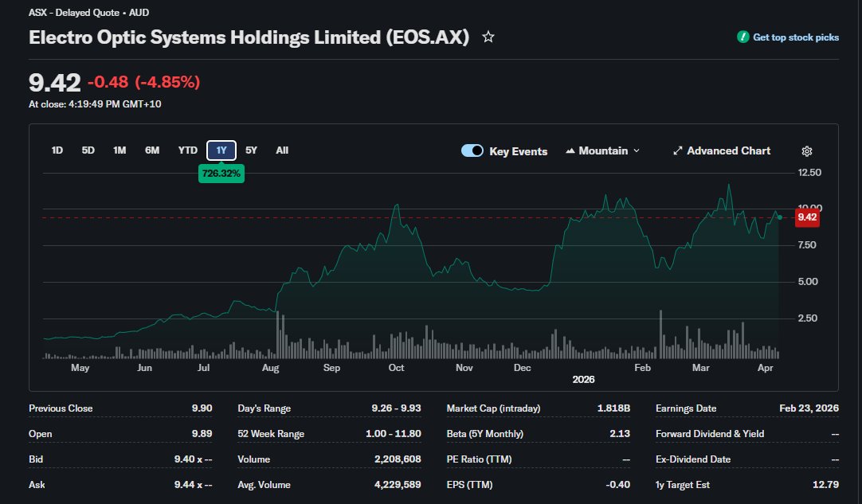Click the -0.48 (-4.85%) price change
Screen dimensions: 862x504
143,82
